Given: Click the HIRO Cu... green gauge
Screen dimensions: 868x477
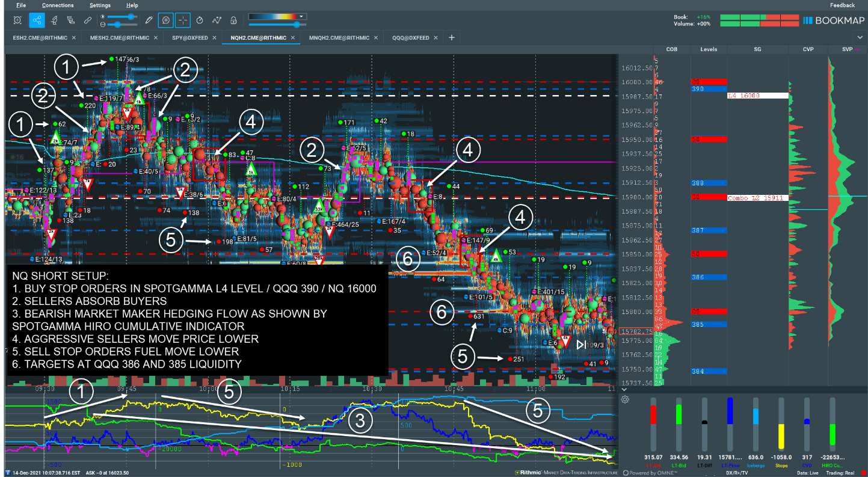Looking at the screenshot, I should [x=833, y=425].
